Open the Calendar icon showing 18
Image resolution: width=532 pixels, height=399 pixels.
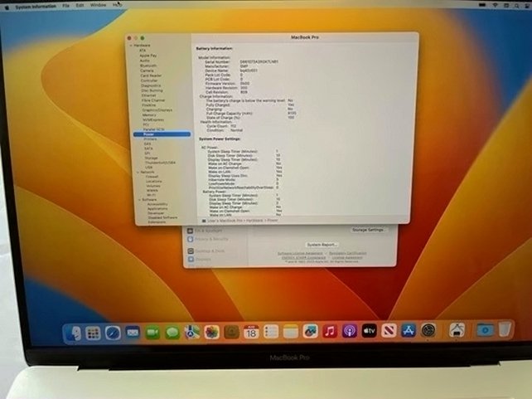tap(251, 332)
